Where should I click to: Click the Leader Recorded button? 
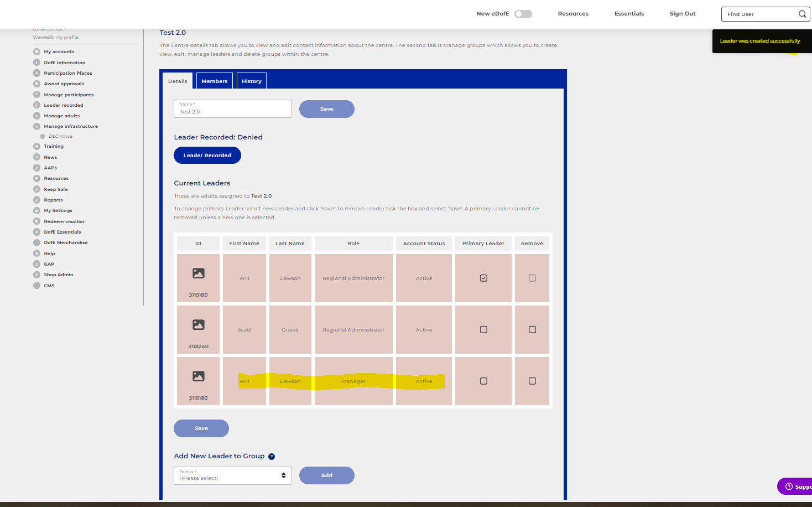[x=207, y=156]
